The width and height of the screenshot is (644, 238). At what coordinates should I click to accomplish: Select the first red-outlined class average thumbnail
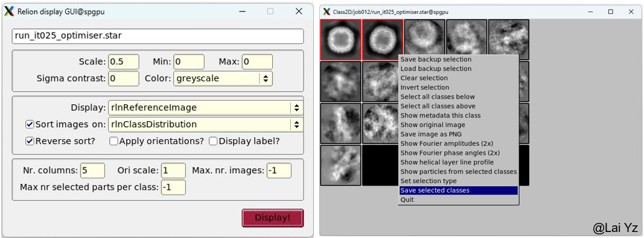coord(340,39)
